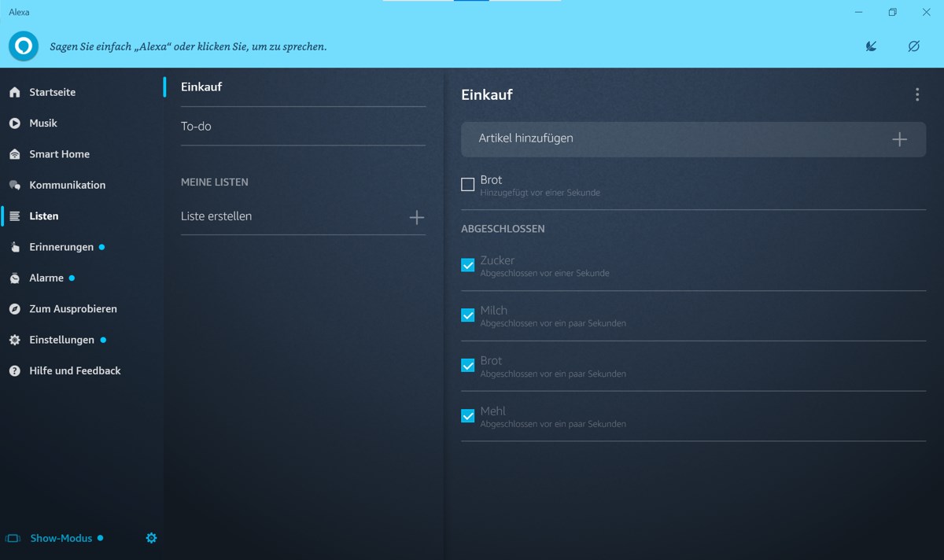The width and height of the screenshot is (944, 560).
Task: Open Zum Ausprobieren section
Action: pos(73,309)
